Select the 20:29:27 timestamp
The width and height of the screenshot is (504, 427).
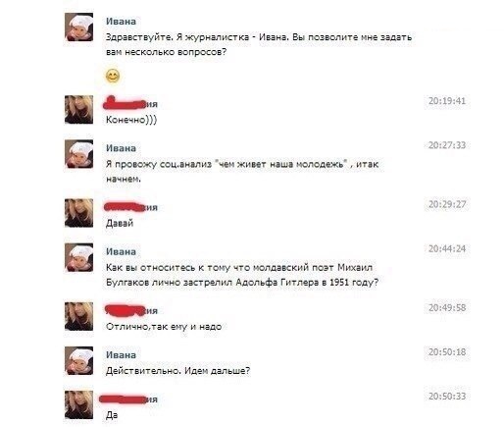click(x=447, y=204)
